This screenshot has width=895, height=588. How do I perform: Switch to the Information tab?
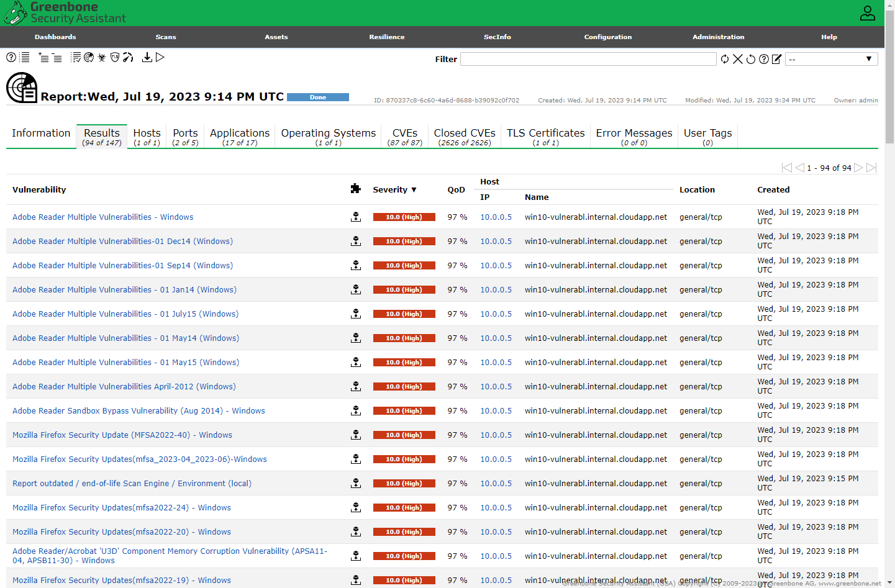click(41, 137)
